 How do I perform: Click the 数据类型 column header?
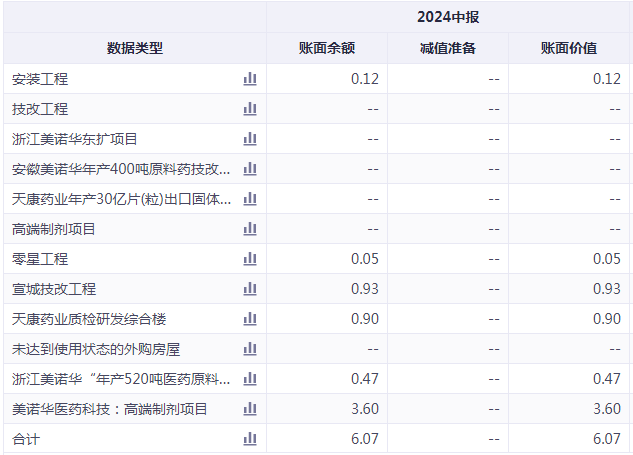pos(134,48)
